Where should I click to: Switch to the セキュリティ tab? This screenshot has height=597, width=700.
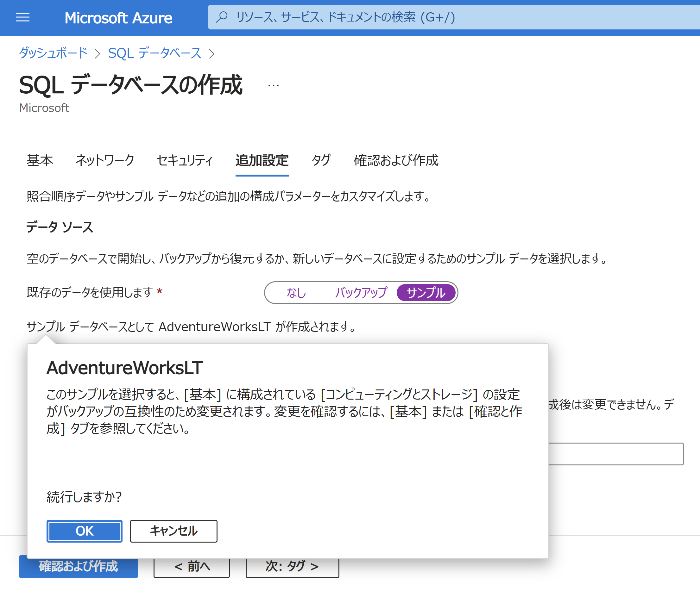coord(185,160)
